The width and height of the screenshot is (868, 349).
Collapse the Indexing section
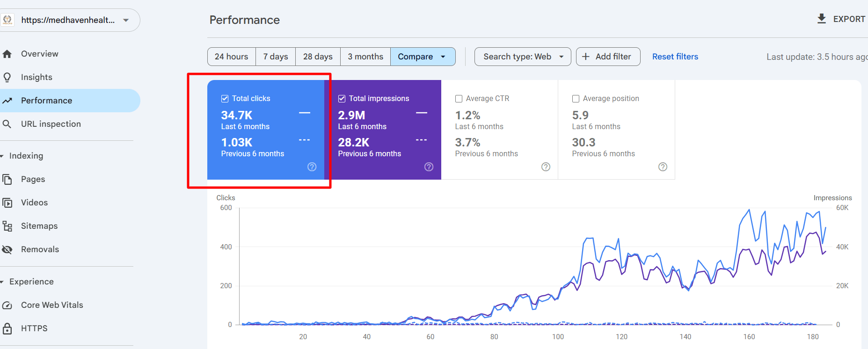click(x=3, y=156)
